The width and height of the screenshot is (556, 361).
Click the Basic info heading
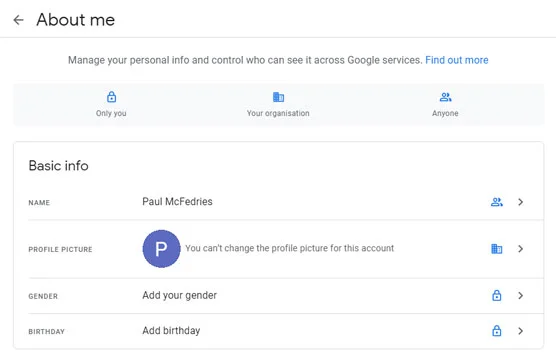(59, 166)
